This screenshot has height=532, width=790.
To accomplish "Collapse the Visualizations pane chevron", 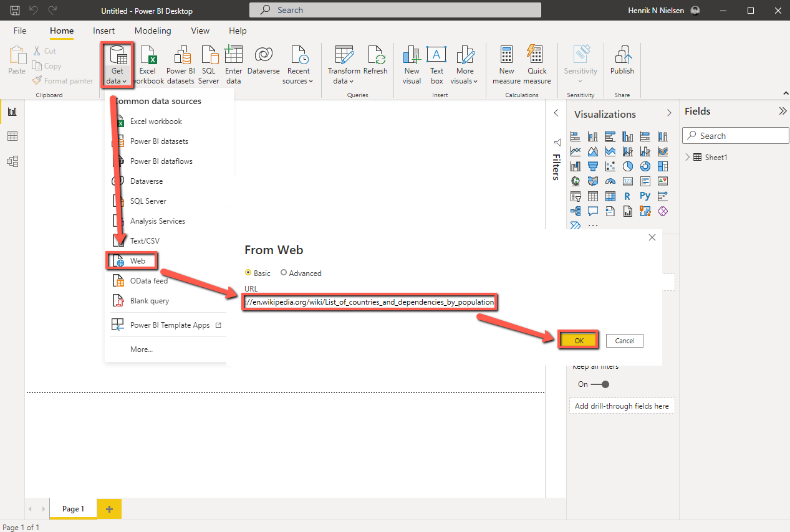I will point(669,113).
